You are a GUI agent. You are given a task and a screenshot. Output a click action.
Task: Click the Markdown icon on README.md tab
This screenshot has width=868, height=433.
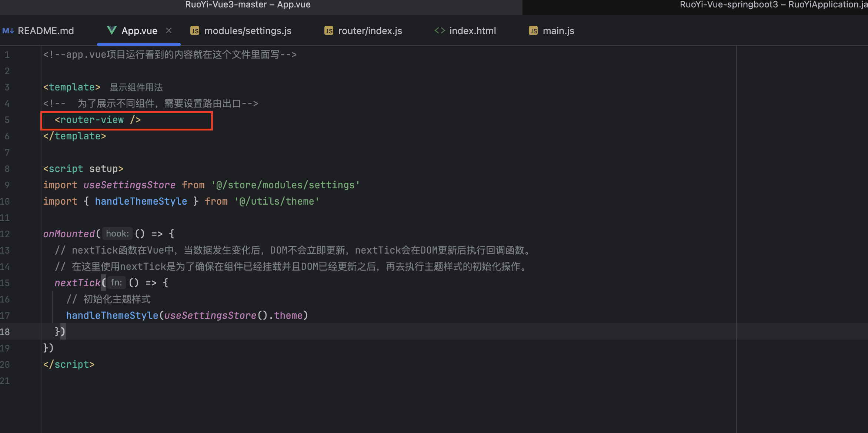[x=8, y=31]
